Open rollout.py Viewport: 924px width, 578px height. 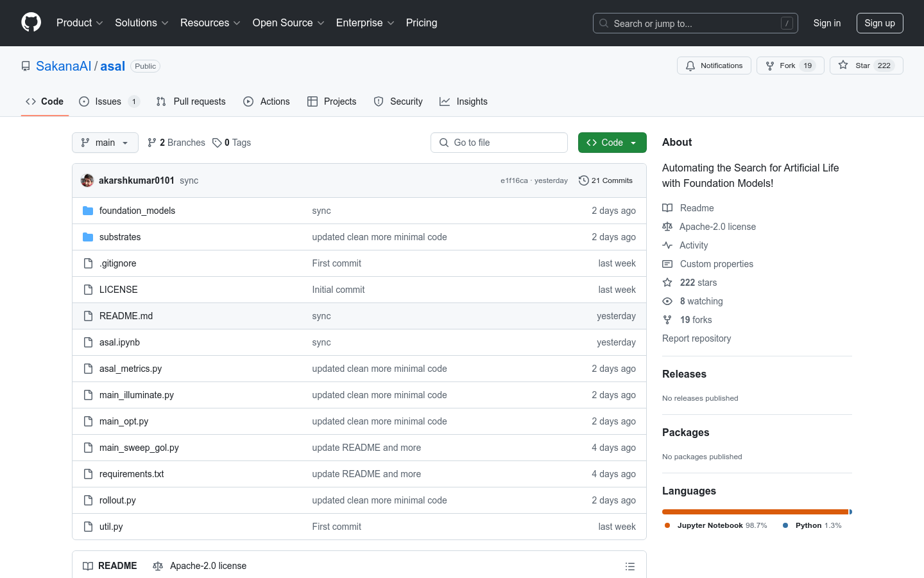point(117,500)
